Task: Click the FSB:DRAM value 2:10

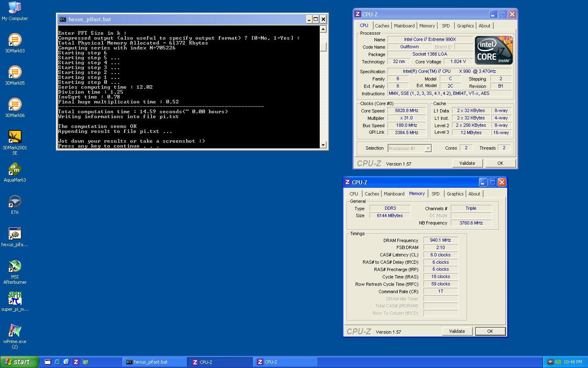Action: click(441, 248)
